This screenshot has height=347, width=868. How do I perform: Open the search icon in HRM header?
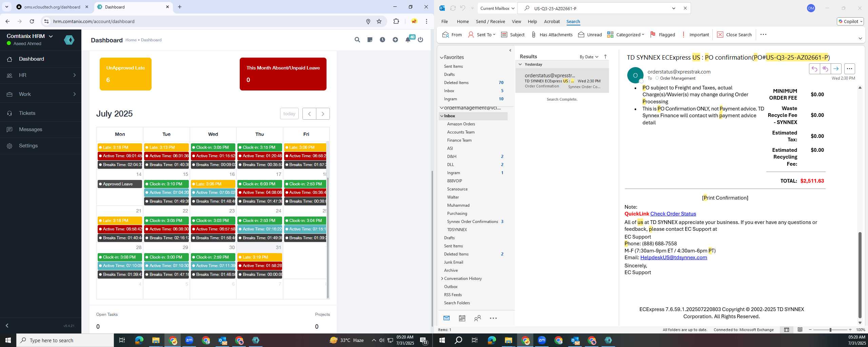(357, 40)
